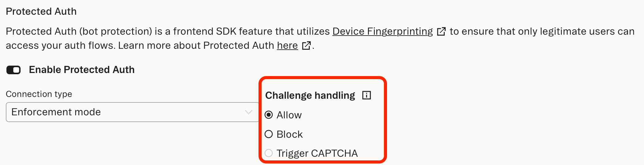Click external-link icon after the "here" link
This screenshot has height=165, width=644.
click(x=306, y=45)
